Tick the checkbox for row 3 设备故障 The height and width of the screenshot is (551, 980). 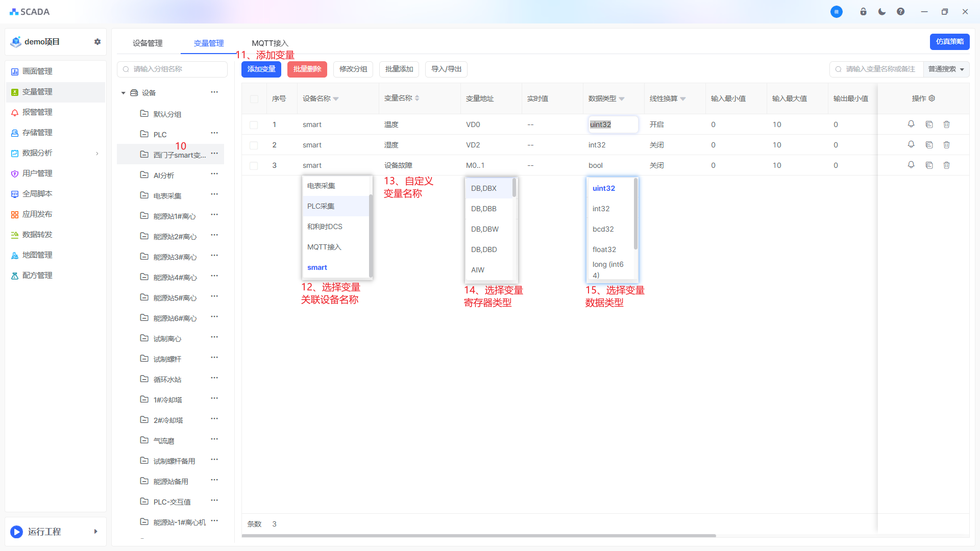(254, 166)
